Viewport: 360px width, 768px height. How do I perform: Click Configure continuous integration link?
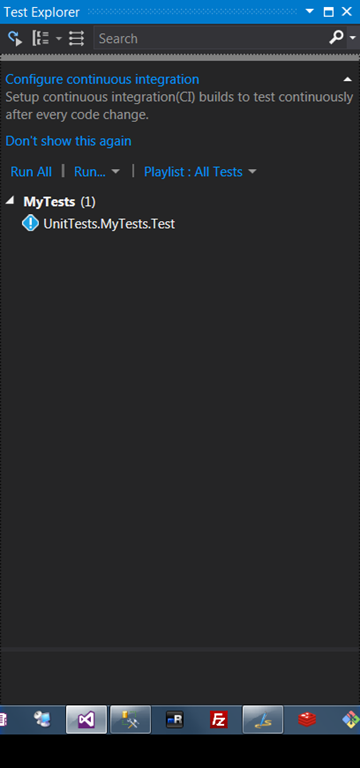pyautogui.click(x=102, y=79)
